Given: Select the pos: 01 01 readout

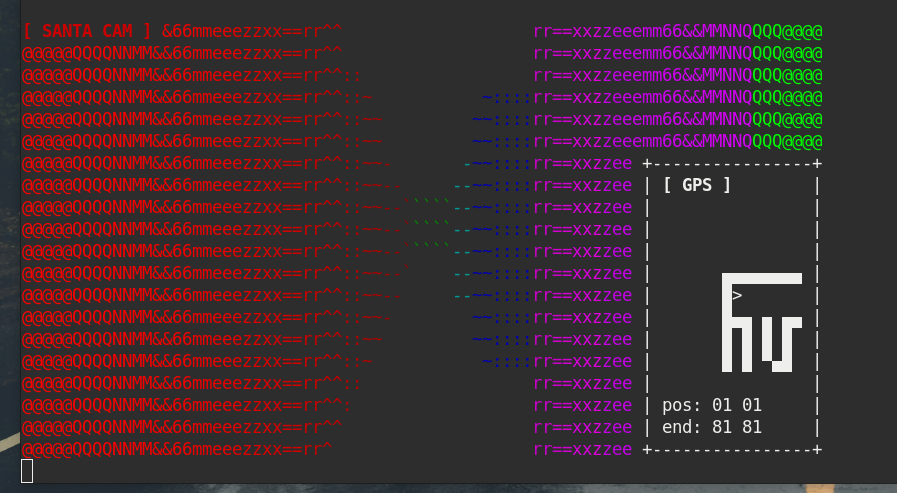Looking at the screenshot, I should pyautogui.click(x=712, y=405).
